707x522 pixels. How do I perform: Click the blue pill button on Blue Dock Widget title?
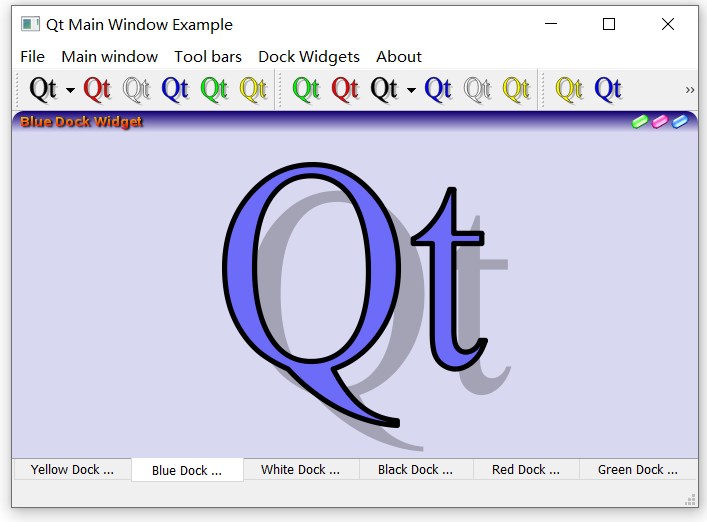680,121
